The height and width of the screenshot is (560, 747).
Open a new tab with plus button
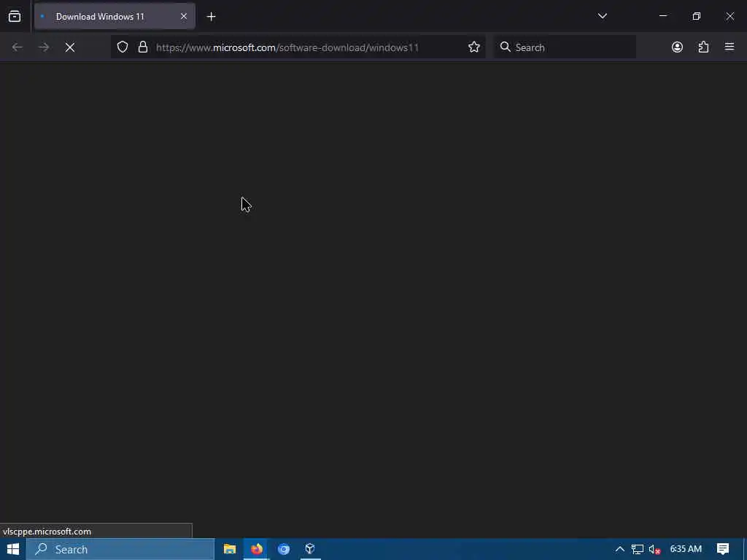coord(211,17)
